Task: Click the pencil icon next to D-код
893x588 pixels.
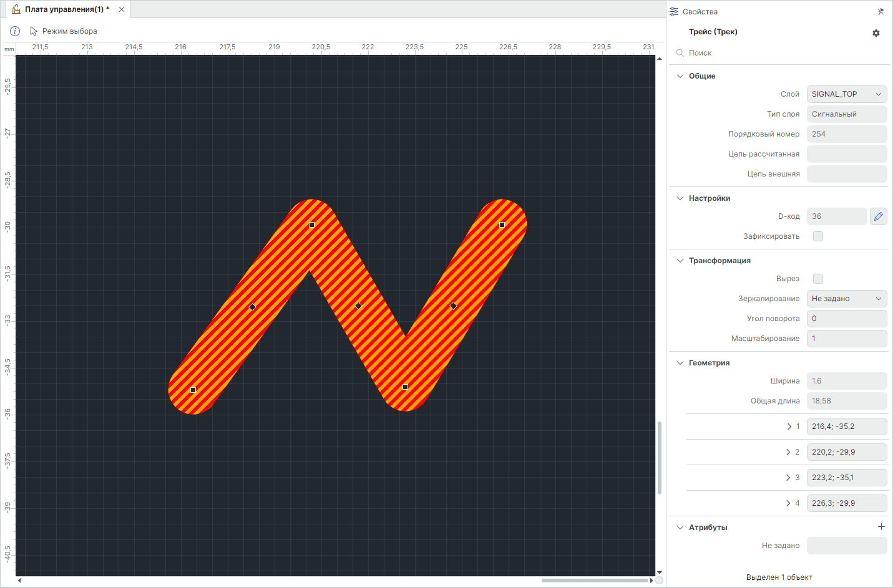Action: (x=878, y=216)
